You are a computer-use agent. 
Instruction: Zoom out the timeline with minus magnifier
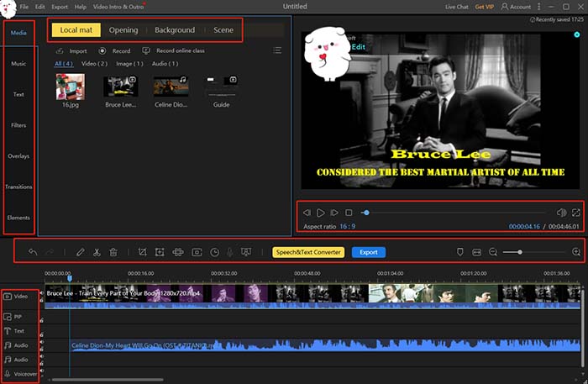coord(493,252)
